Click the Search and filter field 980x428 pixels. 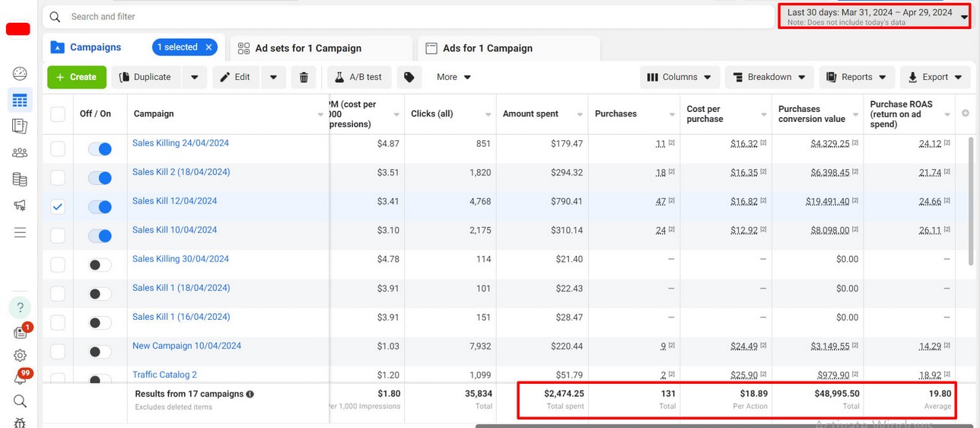(x=411, y=17)
